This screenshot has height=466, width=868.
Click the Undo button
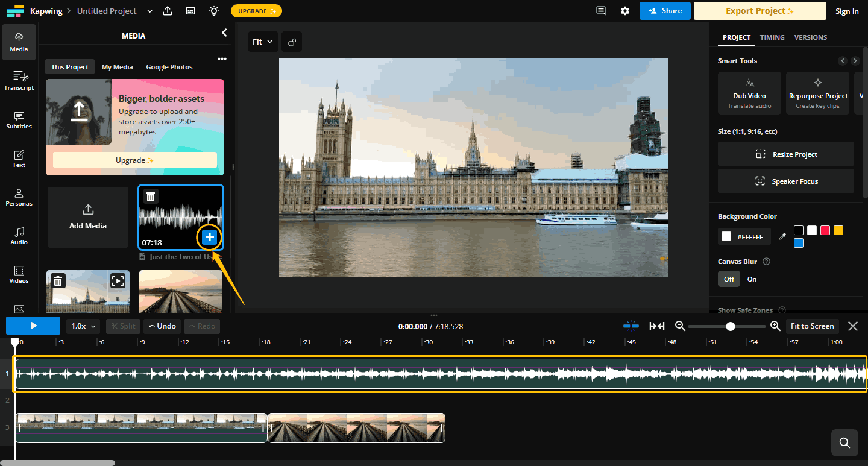(162, 326)
